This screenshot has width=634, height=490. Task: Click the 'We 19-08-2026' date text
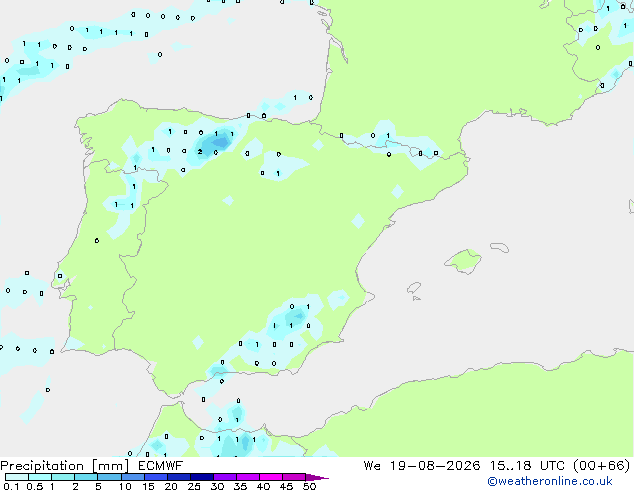point(422,465)
